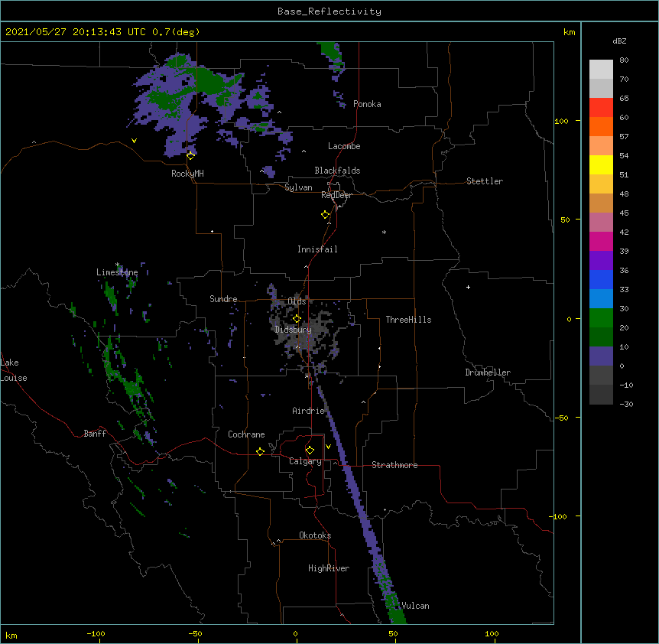Click the ThreeHills town label
Screen dimensions: 659x644
[x=408, y=320]
